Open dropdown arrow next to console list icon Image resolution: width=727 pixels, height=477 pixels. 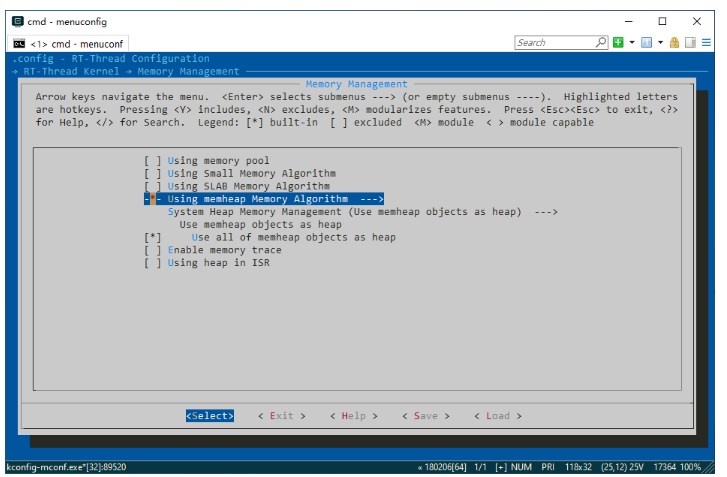pyautogui.click(x=660, y=43)
